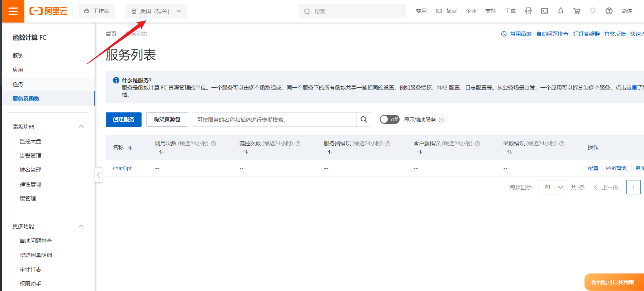Click the service name search input field
The width and height of the screenshot is (644, 291).
pyautogui.click(x=274, y=120)
